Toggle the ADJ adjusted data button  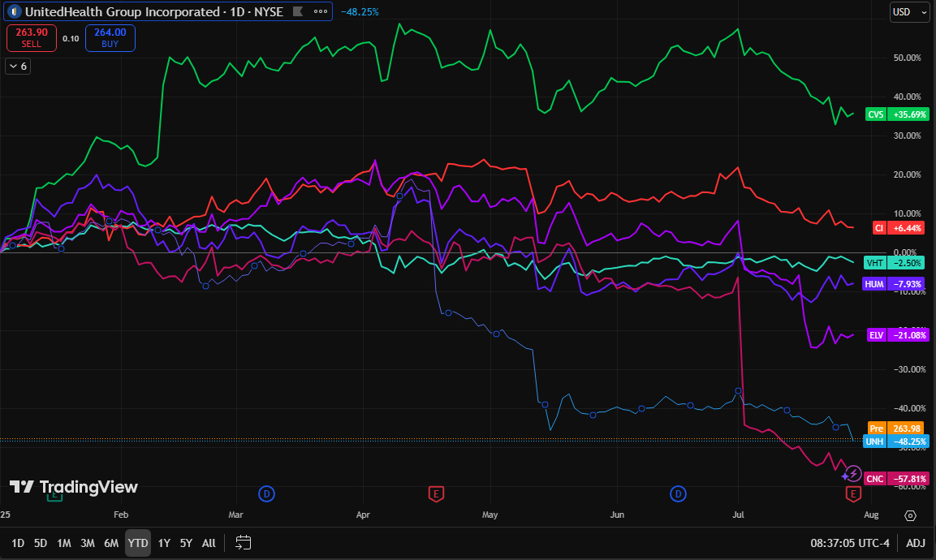[916, 543]
